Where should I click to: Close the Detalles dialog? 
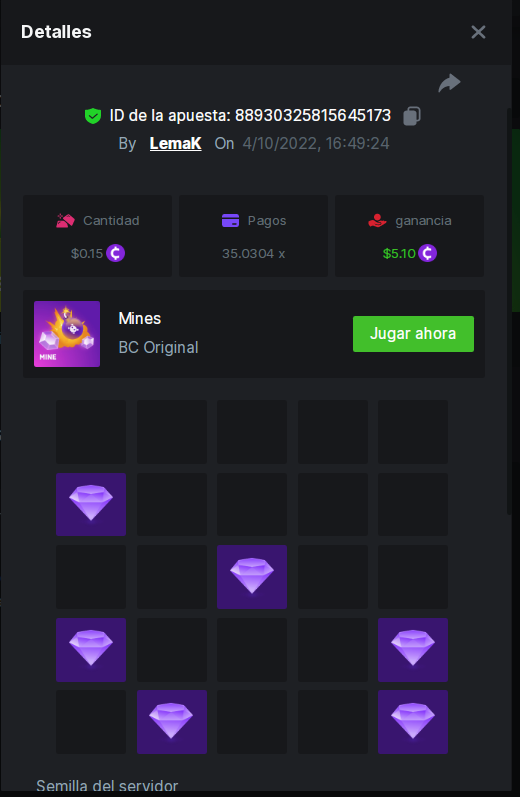(x=478, y=32)
